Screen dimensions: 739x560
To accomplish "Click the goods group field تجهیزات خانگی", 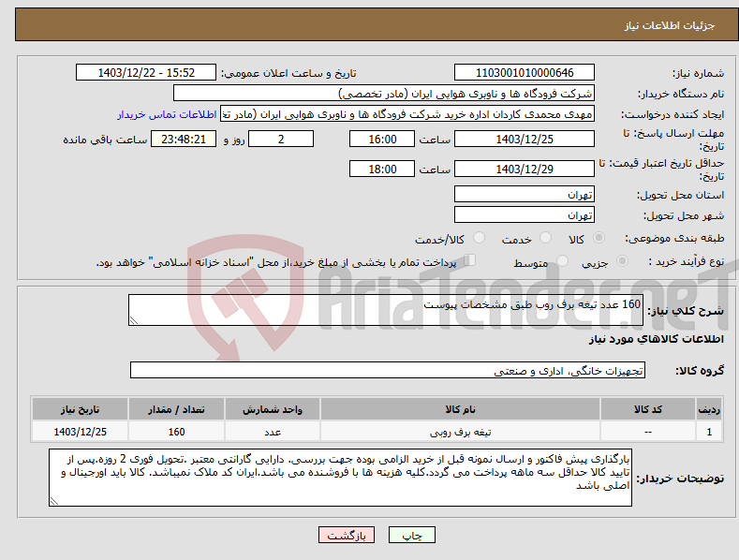I will [x=388, y=371].
